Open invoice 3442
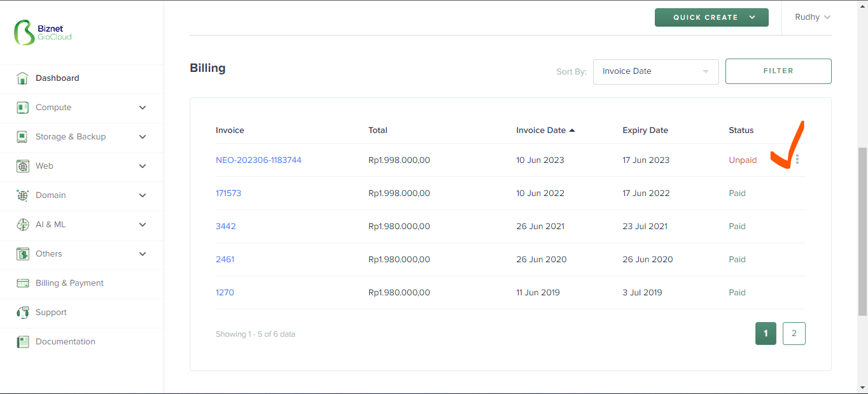Screen dimensions: 868x394 pyautogui.click(x=226, y=226)
